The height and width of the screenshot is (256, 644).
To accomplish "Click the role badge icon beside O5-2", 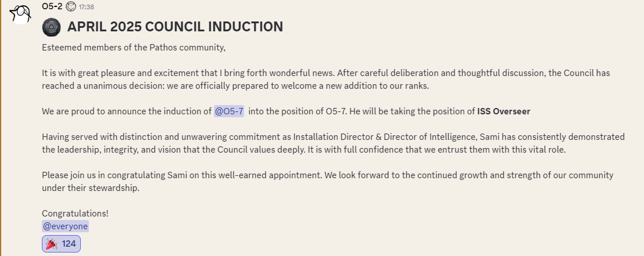I will click(x=71, y=7).
